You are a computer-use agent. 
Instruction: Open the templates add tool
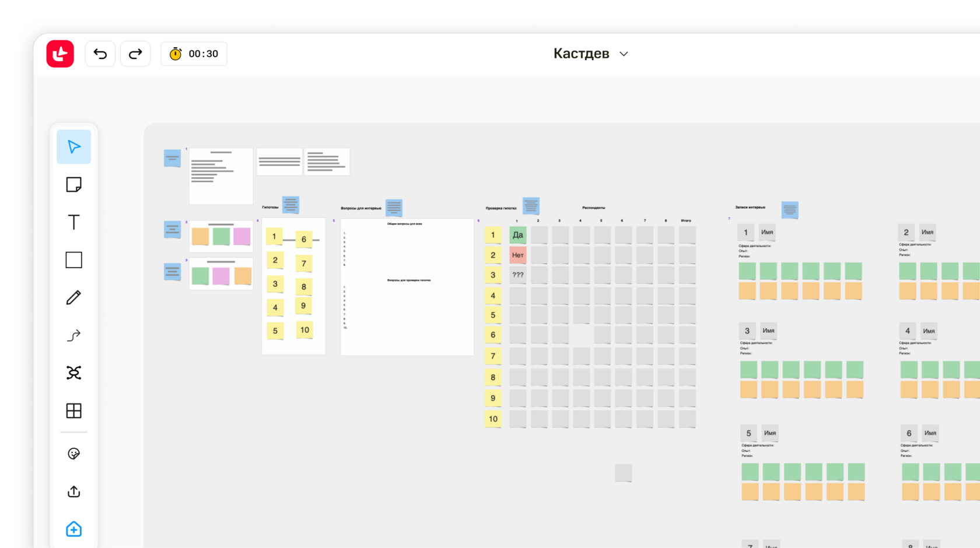pos(73,529)
